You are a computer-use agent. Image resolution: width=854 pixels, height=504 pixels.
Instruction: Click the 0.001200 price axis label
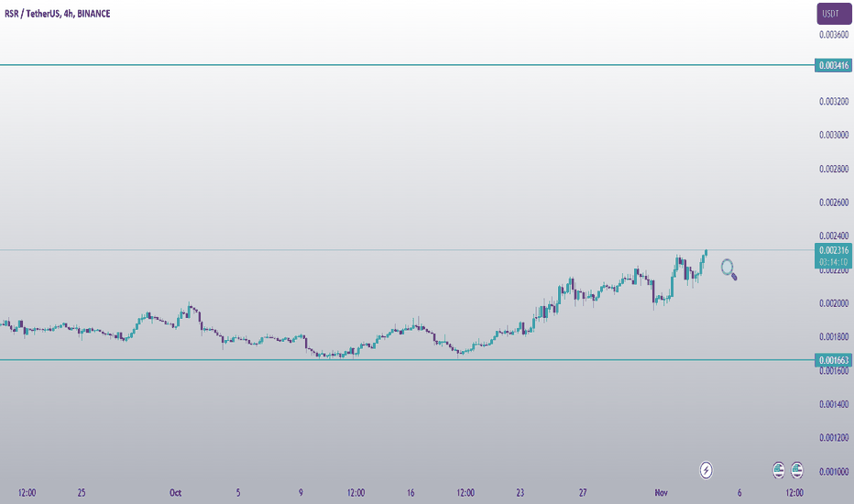834,438
